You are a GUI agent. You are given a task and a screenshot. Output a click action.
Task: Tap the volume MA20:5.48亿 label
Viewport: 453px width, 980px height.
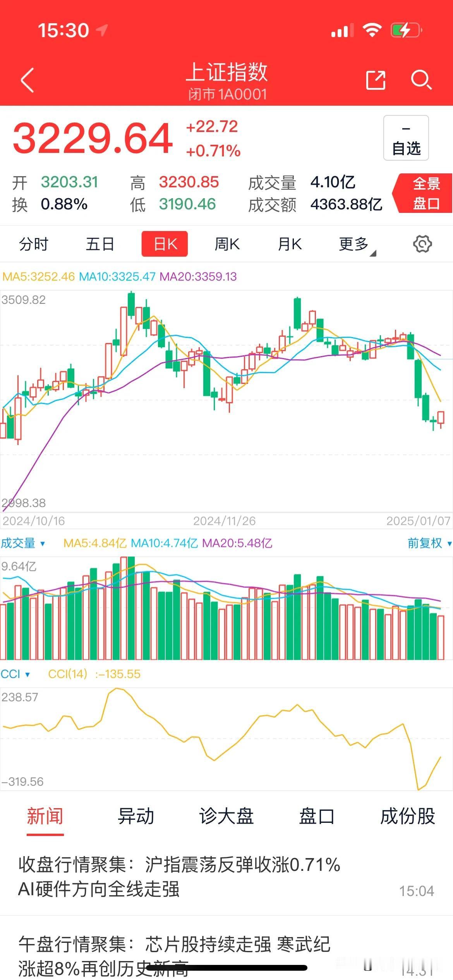pyautogui.click(x=237, y=543)
